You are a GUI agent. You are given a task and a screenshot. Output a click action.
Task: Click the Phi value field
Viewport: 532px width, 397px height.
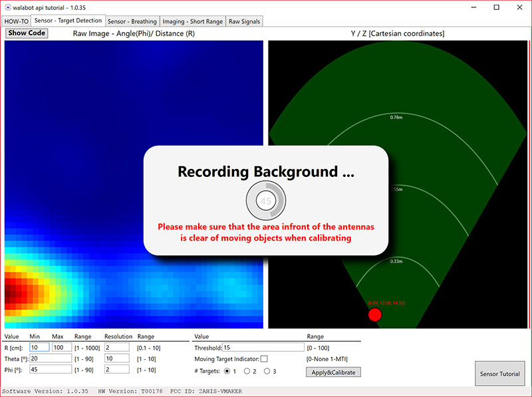coord(51,369)
